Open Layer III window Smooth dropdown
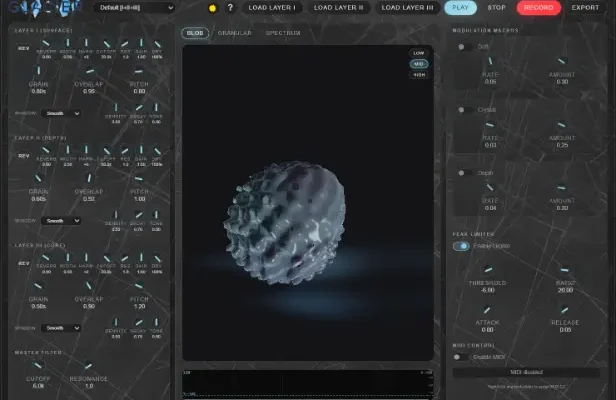The height and width of the screenshot is (400, 616). point(61,328)
